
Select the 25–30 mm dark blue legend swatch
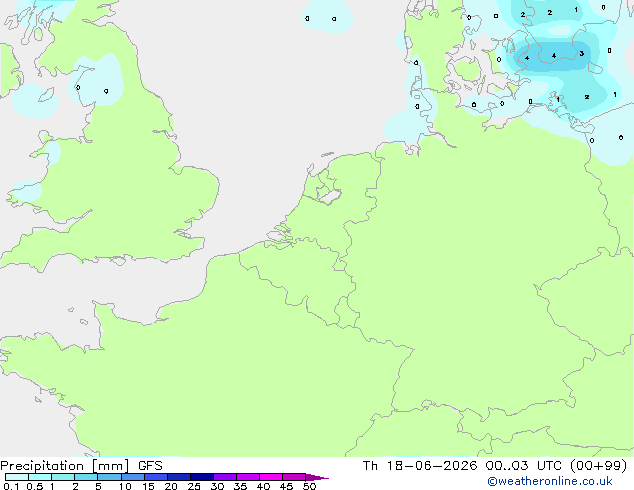pos(202,477)
